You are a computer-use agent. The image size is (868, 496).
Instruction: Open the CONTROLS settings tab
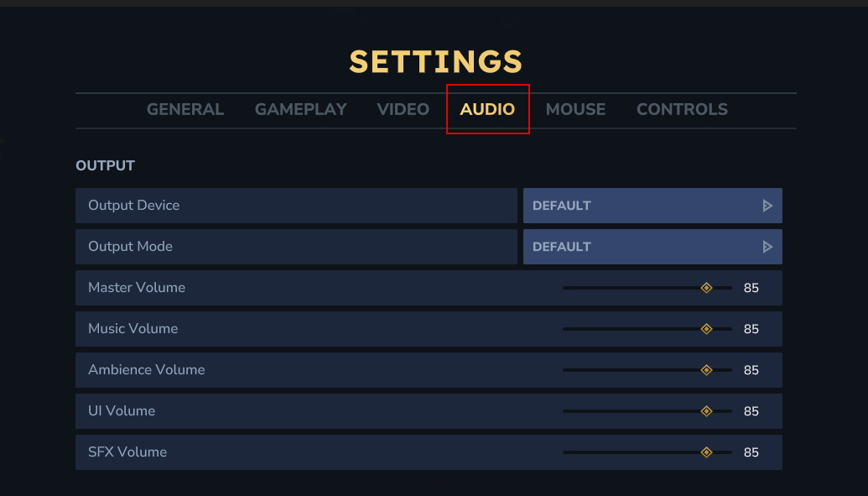tap(682, 109)
